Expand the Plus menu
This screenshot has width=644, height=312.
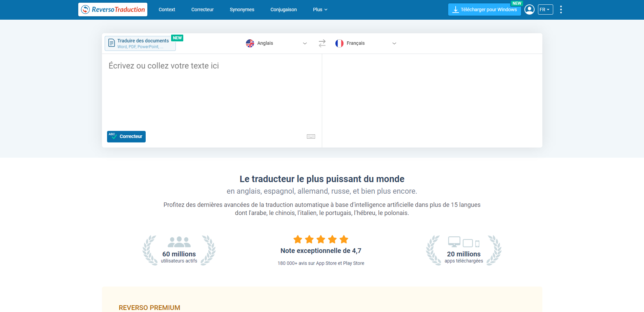pyautogui.click(x=320, y=9)
